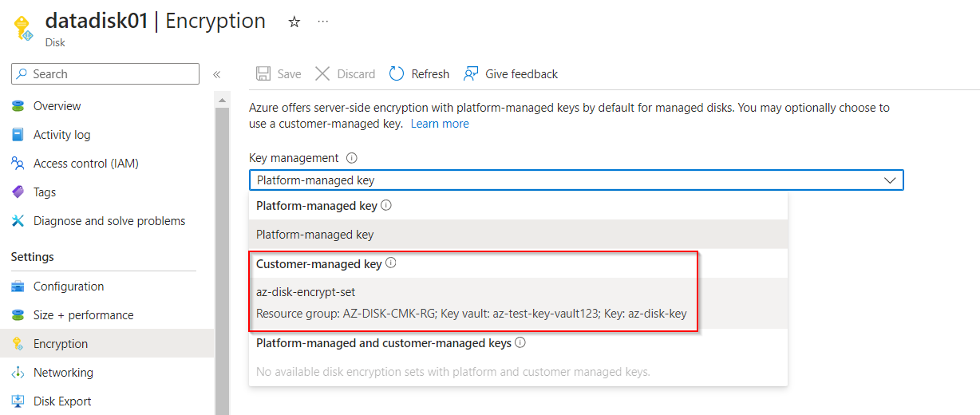Click the sidebar vertical scrollbar
980x415 pixels.
click(x=223, y=259)
